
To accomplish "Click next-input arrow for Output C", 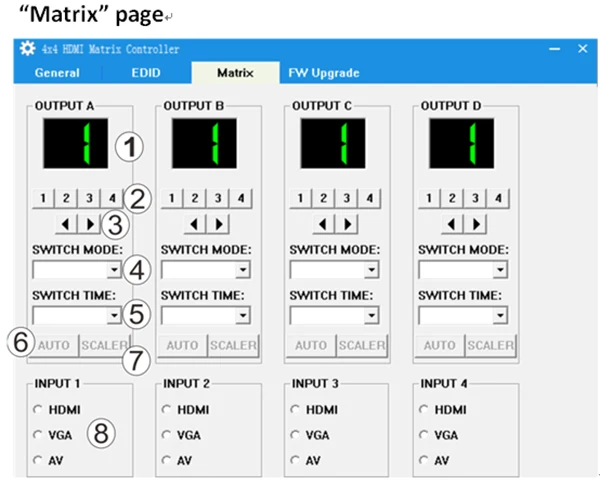I will point(347,224).
